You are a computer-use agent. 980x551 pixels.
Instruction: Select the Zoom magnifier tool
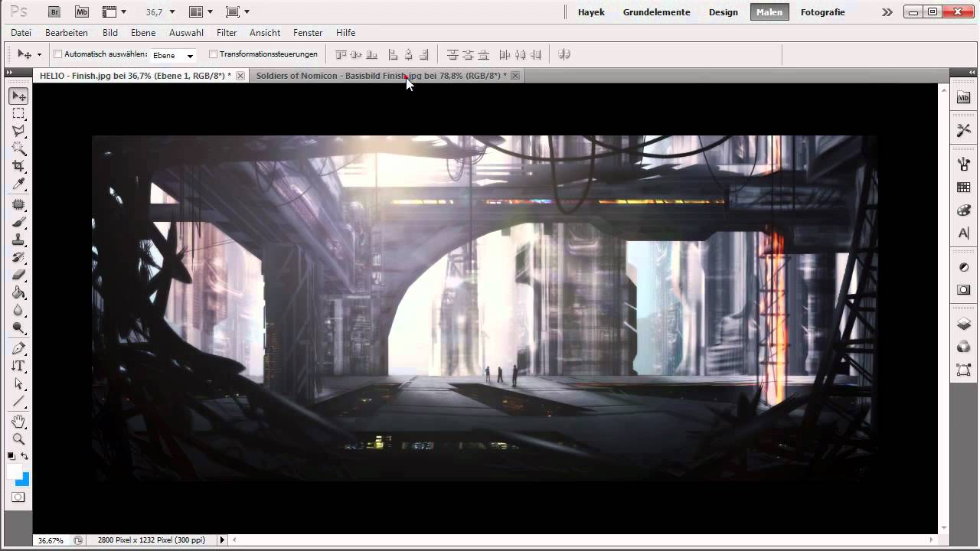(x=18, y=439)
